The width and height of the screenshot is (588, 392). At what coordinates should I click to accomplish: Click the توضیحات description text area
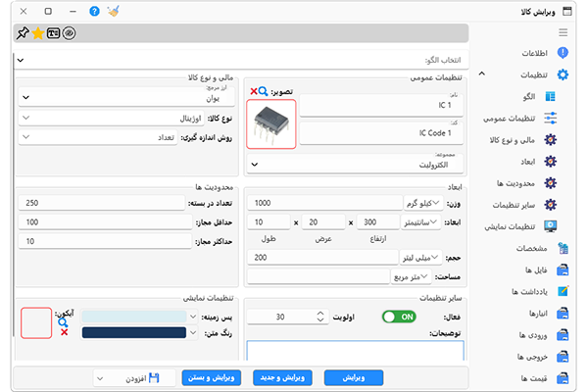[x=355, y=351]
